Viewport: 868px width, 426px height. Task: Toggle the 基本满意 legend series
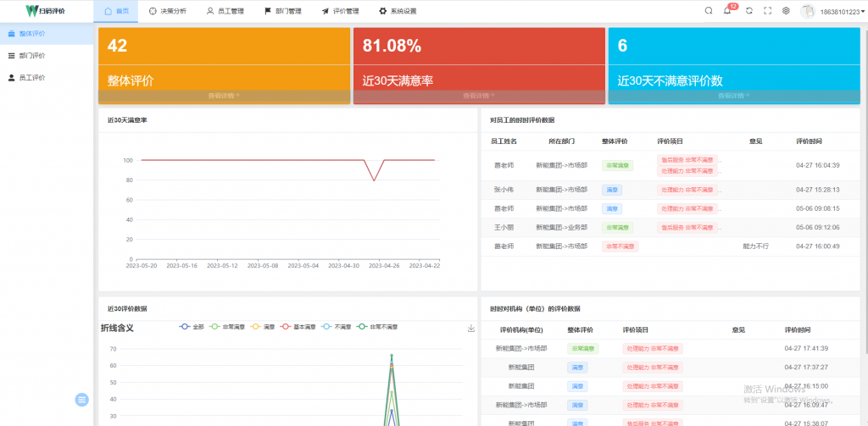click(298, 328)
